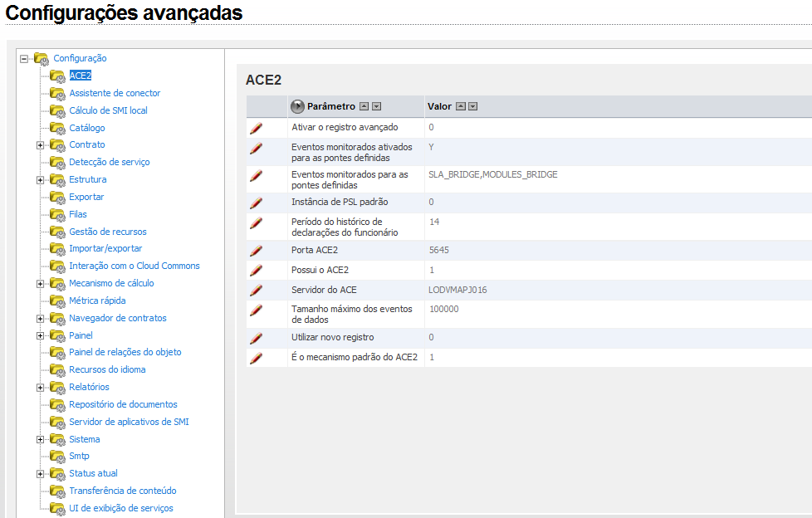The image size is (812, 518).
Task: Edit Servidor do ACE with pencil icon
Action: pos(256,290)
